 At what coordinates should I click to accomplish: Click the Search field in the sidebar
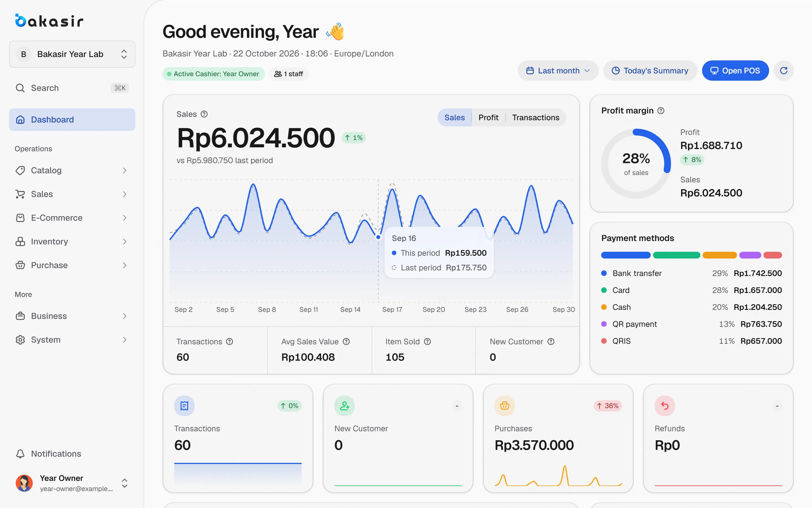pos(72,88)
